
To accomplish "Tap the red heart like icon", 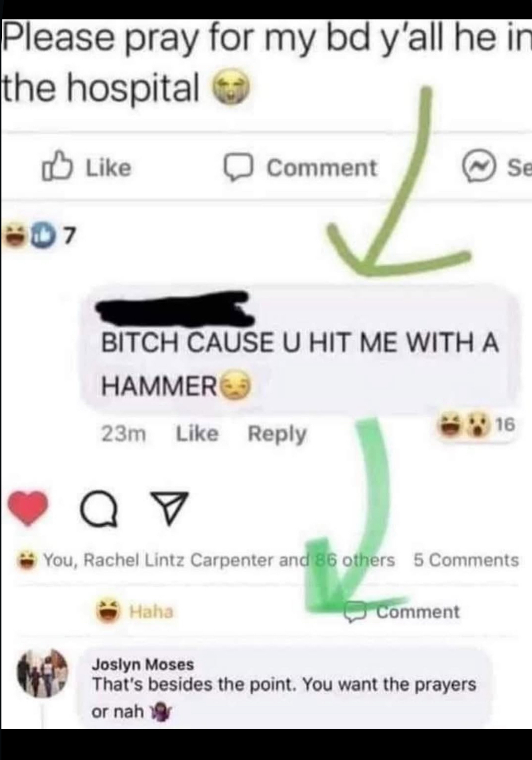I will [27, 508].
